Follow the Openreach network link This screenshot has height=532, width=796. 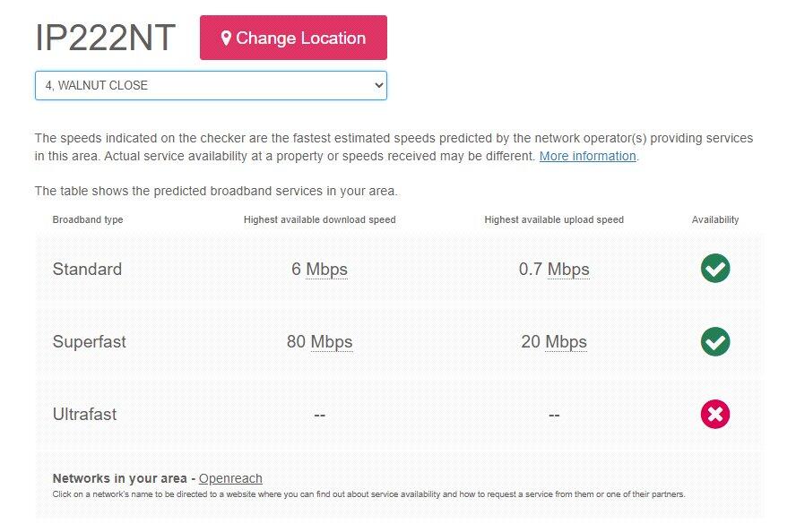[x=230, y=478]
